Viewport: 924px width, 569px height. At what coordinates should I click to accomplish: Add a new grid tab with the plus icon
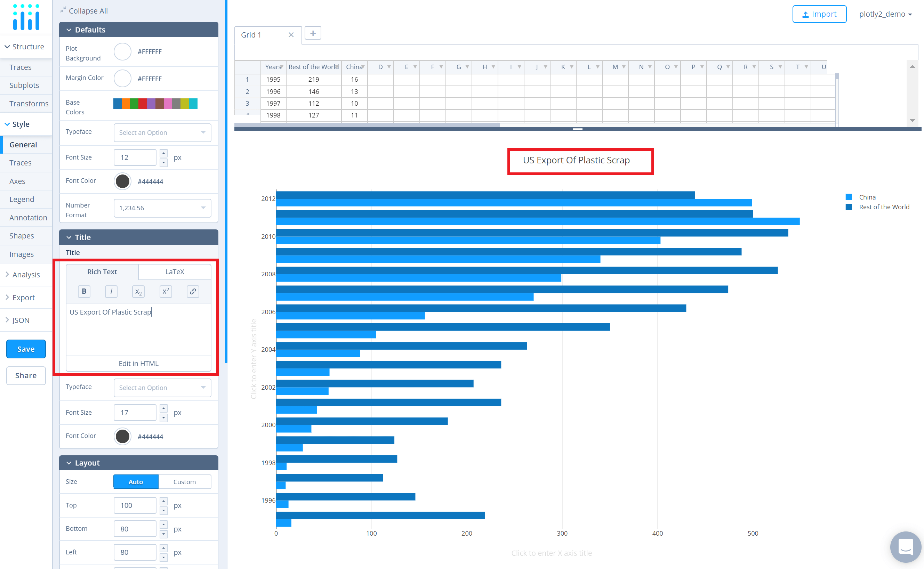[313, 33]
